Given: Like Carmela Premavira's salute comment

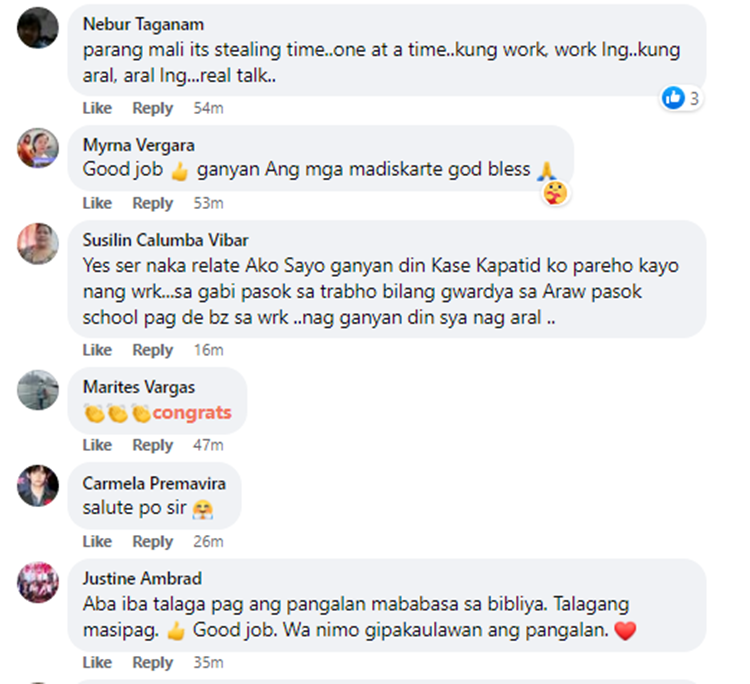Looking at the screenshot, I should tap(97, 541).
